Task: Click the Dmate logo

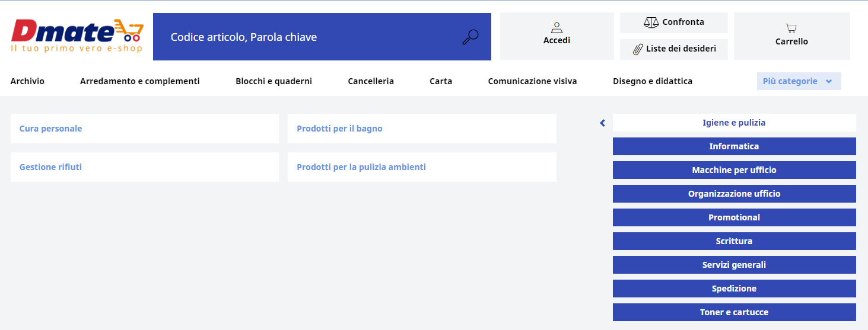Action: point(77,36)
